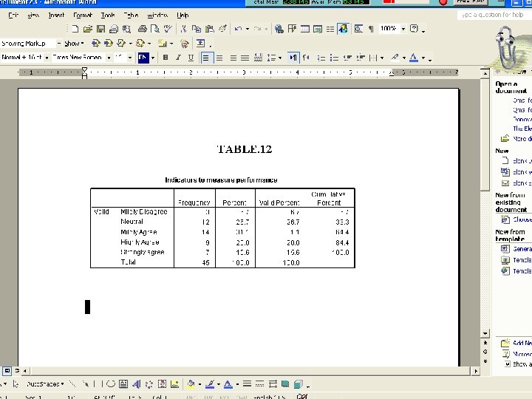Toggle Bold formatting
Viewport: 532px width, 399px height.
click(166, 58)
